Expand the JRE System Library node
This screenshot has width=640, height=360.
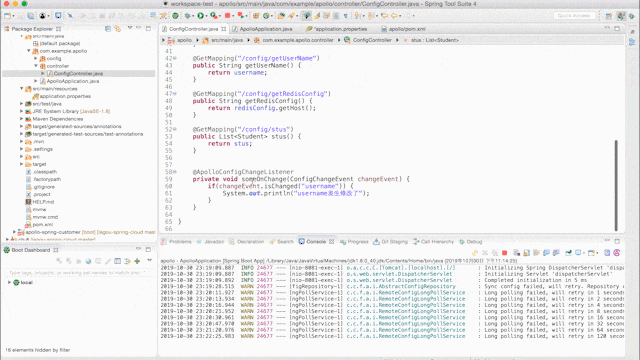pos(21,111)
